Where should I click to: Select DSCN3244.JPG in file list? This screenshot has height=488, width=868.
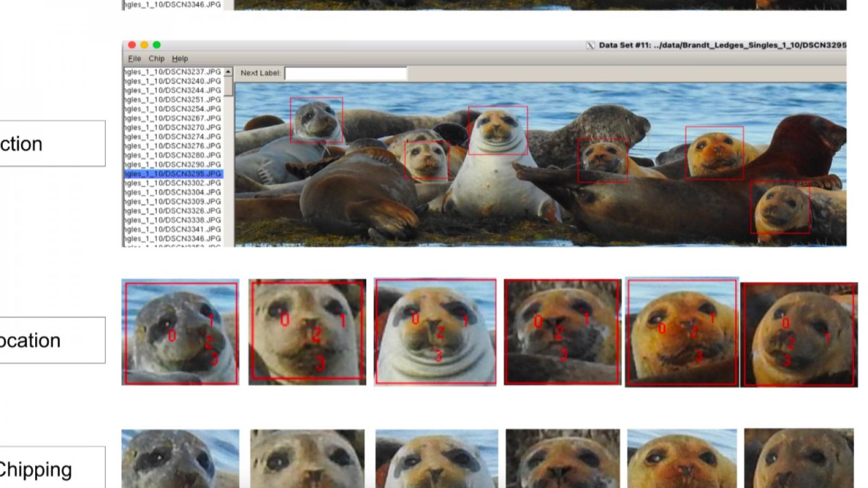click(x=173, y=90)
